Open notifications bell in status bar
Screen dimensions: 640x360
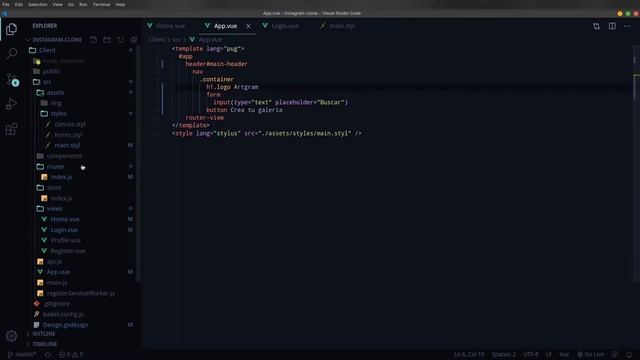pos(629,354)
